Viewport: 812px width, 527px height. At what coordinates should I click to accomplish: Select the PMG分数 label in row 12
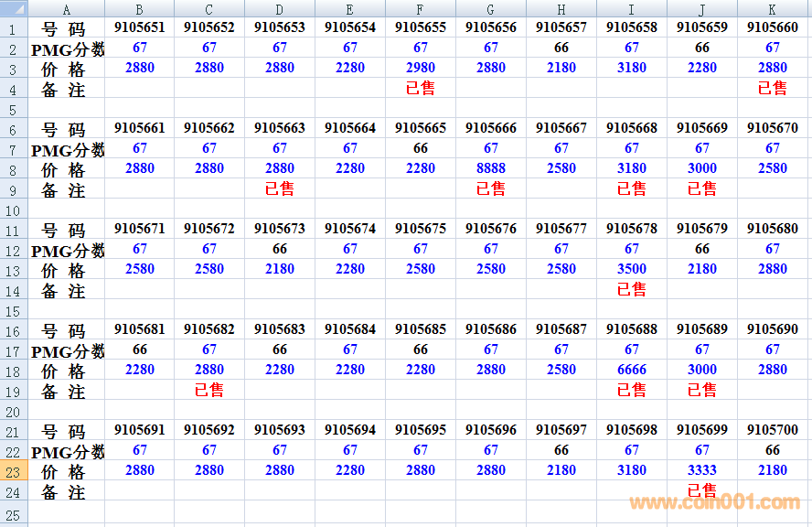67,251
